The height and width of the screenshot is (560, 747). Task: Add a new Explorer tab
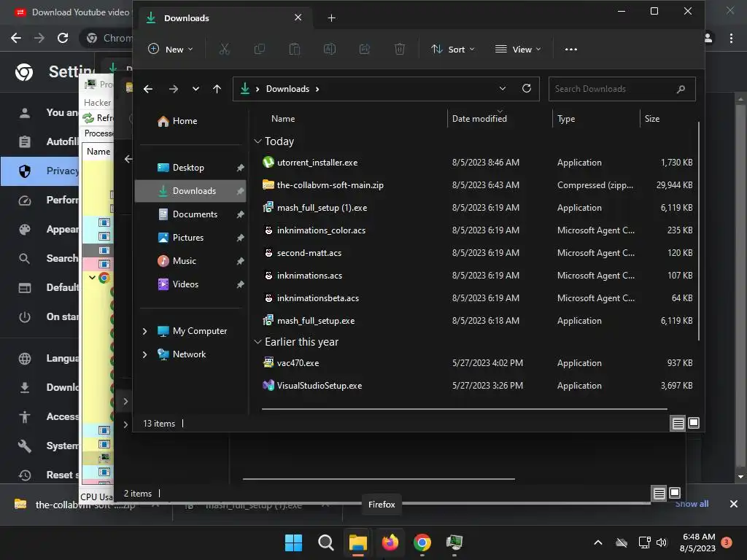coord(332,18)
